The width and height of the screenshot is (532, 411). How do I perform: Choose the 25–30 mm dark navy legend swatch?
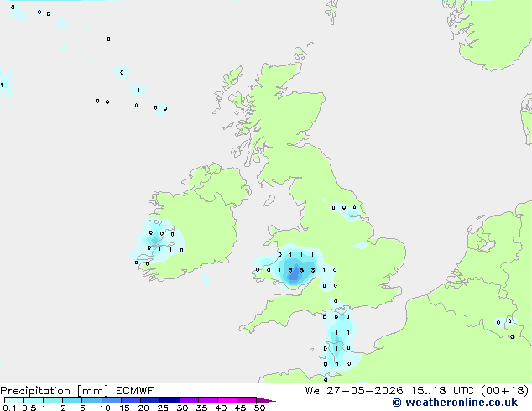pos(169,400)
